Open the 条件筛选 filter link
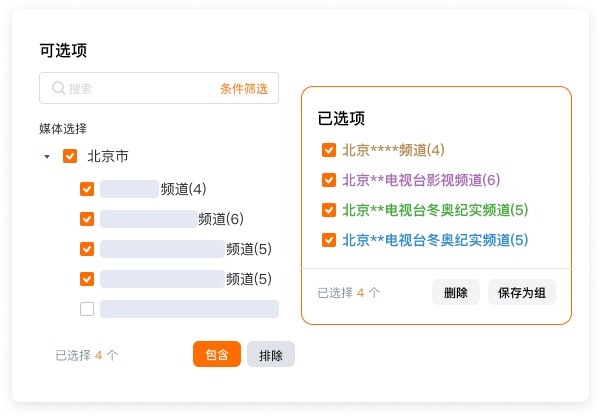Image resolution: width=601 pixels, height=417 pixels. (x=244, y=88)
